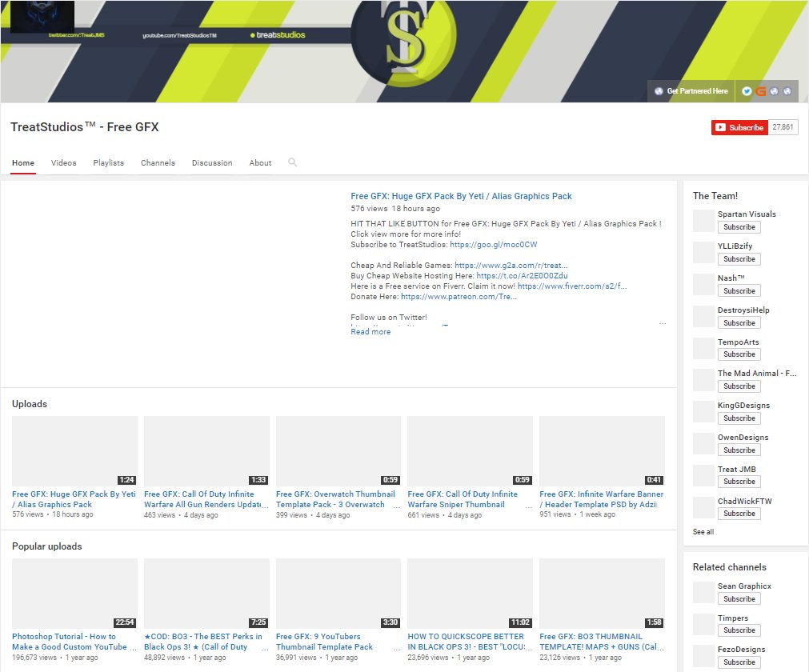Open the 11:02 quickscope video thumbnail

pos(470,594)
